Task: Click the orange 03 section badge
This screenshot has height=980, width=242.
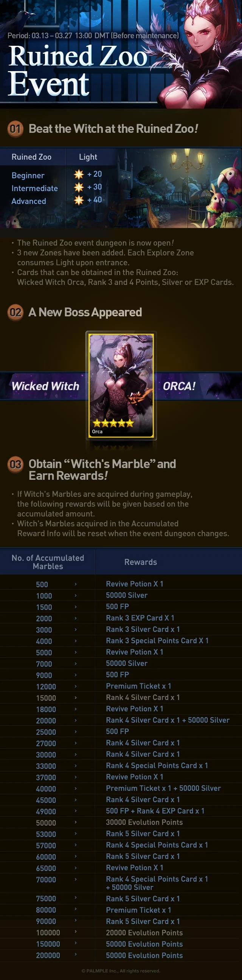Action: pyautogui.click(x=16, y=465)
